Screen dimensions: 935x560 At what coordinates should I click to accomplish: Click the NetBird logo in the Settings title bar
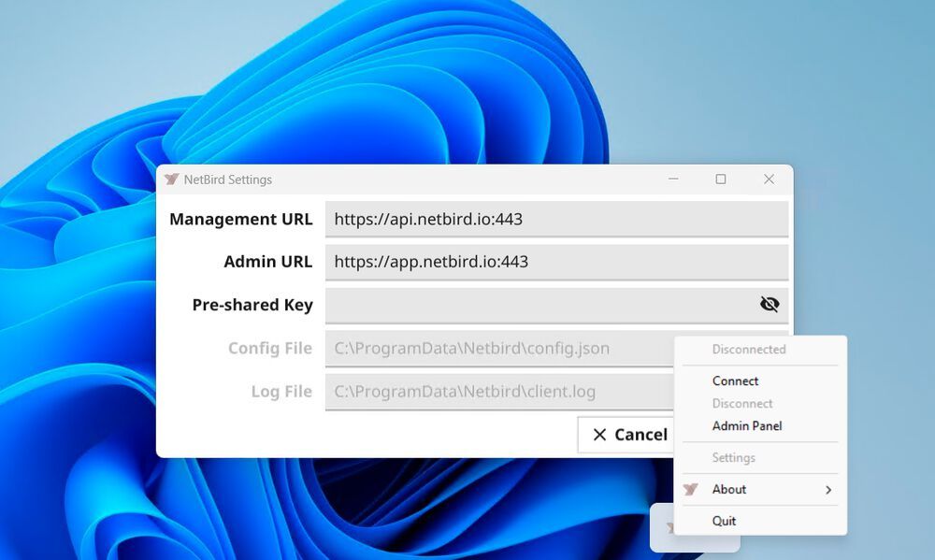point(172,179)
